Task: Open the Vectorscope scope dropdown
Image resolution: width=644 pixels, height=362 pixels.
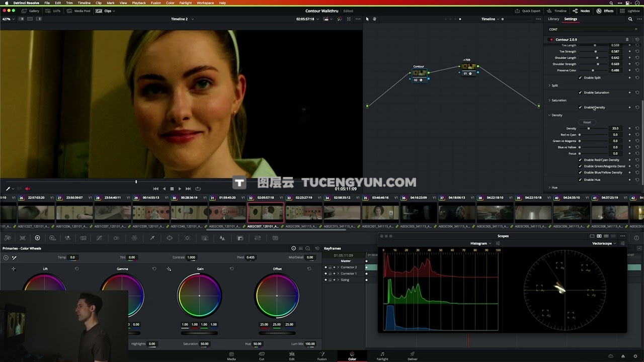Action: [604, 243]
